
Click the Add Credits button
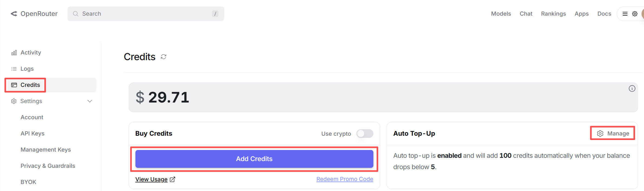(x=254, y=159)
